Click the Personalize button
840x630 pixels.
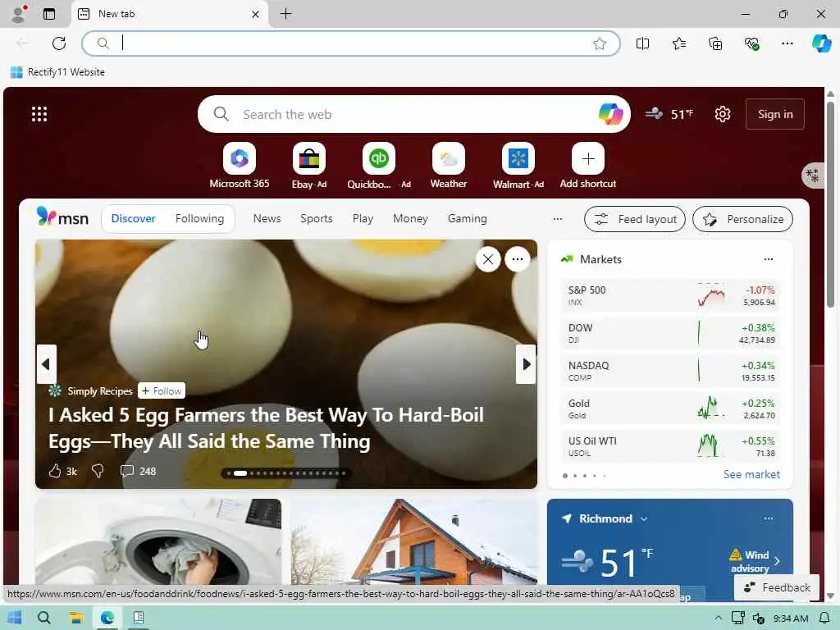(742, 219)
